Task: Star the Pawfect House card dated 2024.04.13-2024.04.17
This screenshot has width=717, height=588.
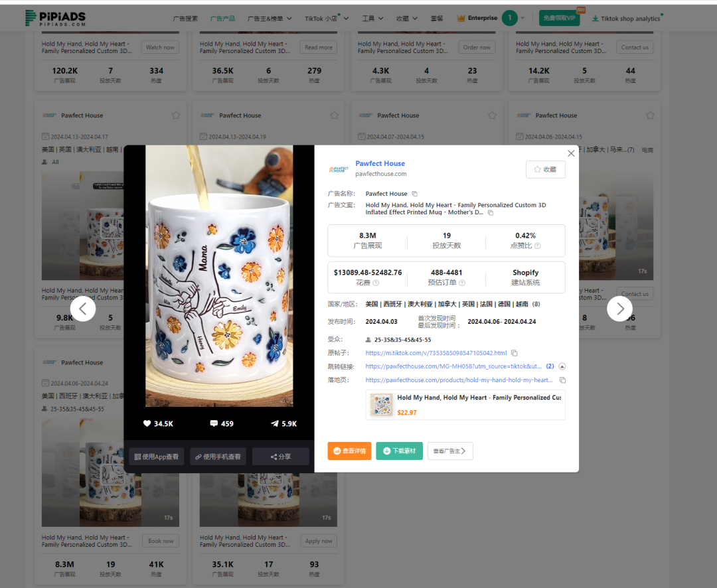Action: 176,115
